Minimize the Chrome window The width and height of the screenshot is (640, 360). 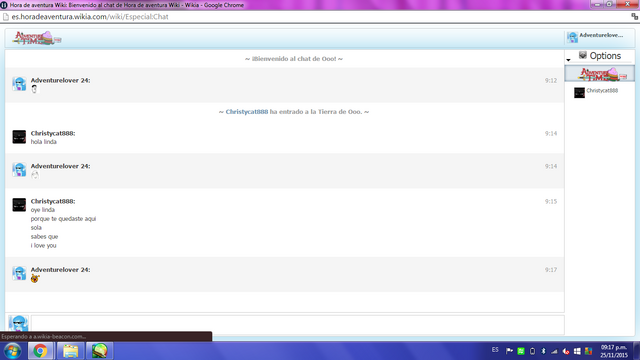pyautogui.click(x=597, y=4)
